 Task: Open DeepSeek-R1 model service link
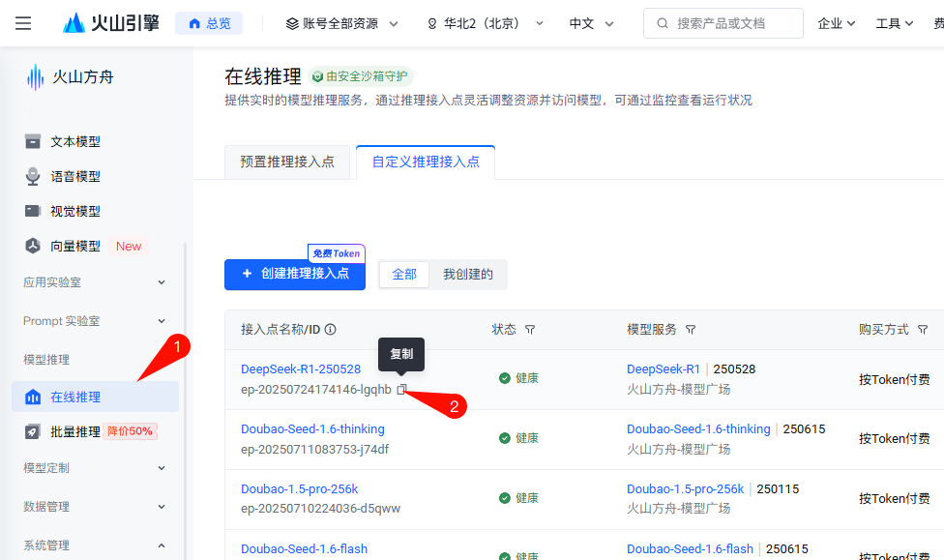pos(664,369)
